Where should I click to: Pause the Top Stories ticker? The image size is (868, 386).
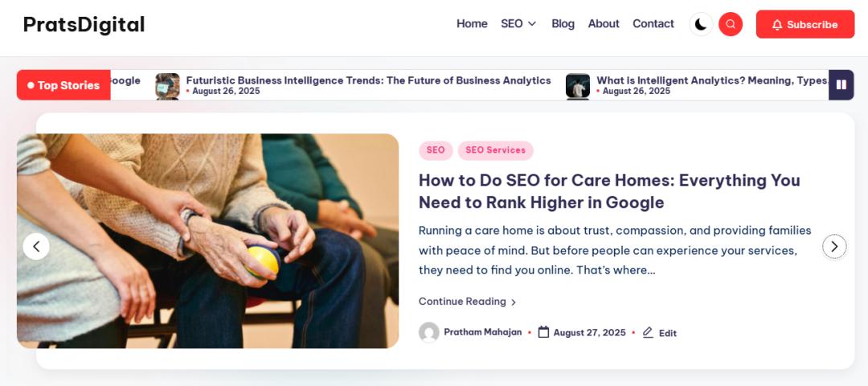point(841,84)
